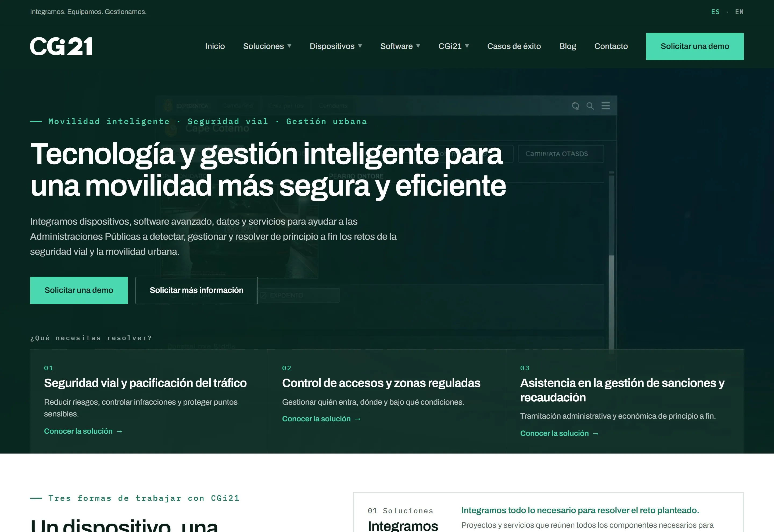Expand the Dispositivos dropdown
The image size is (774, 532).
(x=336, y=46)
